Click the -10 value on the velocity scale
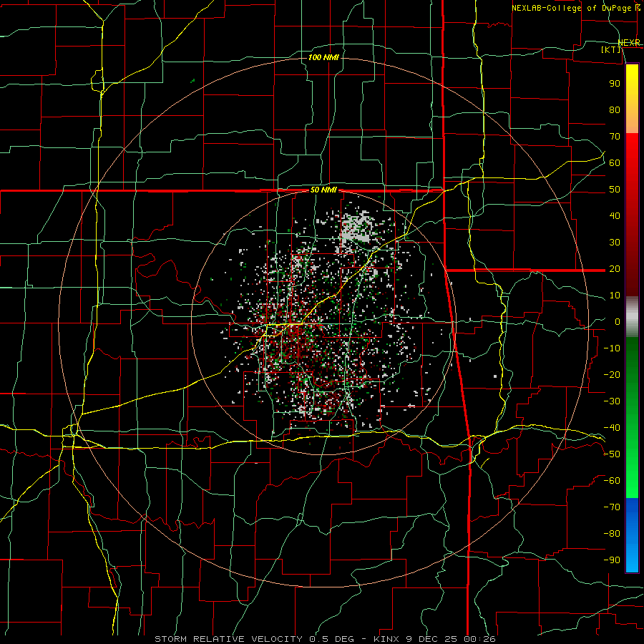This screenshot has height=644, width=644. click(612, 348)
